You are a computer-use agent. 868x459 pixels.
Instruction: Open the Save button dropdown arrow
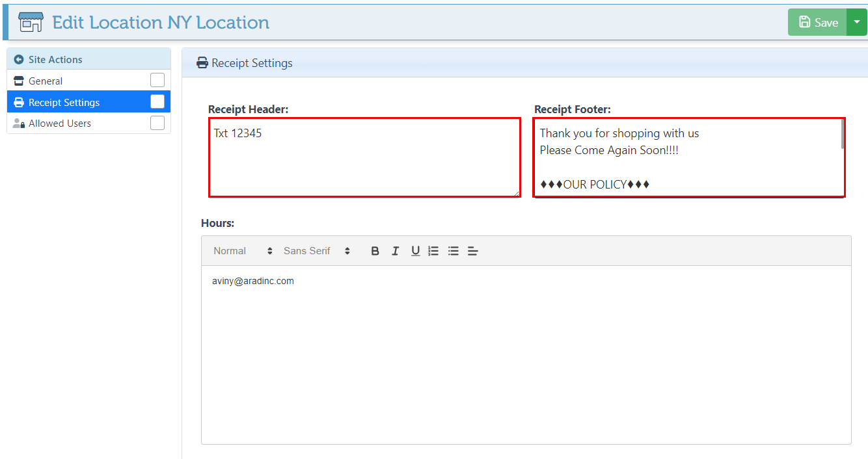[857, 22]
